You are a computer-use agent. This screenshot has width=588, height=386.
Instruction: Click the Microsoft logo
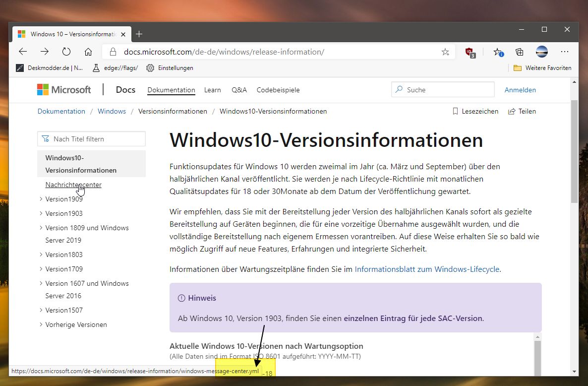[x=64, y=90]
